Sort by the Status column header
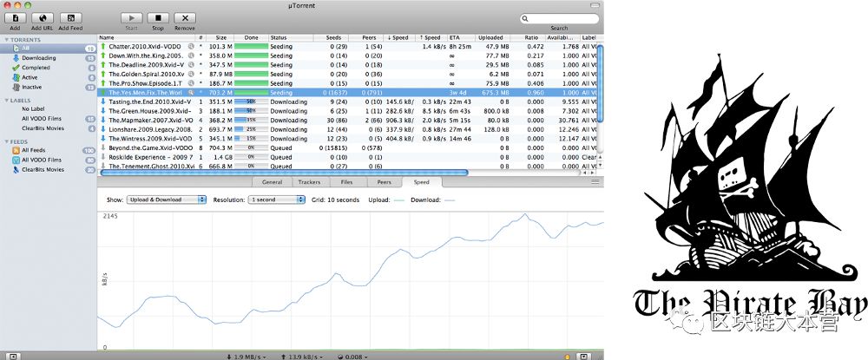 point(291,37)
